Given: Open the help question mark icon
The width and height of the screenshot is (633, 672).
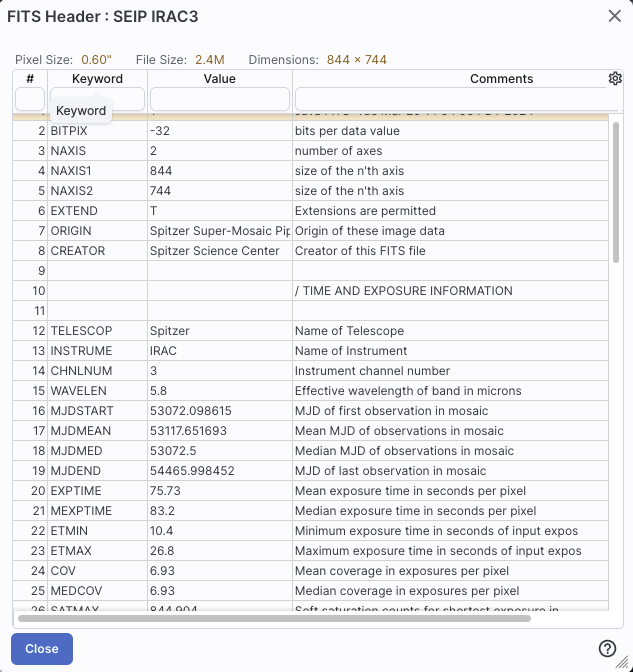Looking at the screenshot, I should click(x=607, y=648).
